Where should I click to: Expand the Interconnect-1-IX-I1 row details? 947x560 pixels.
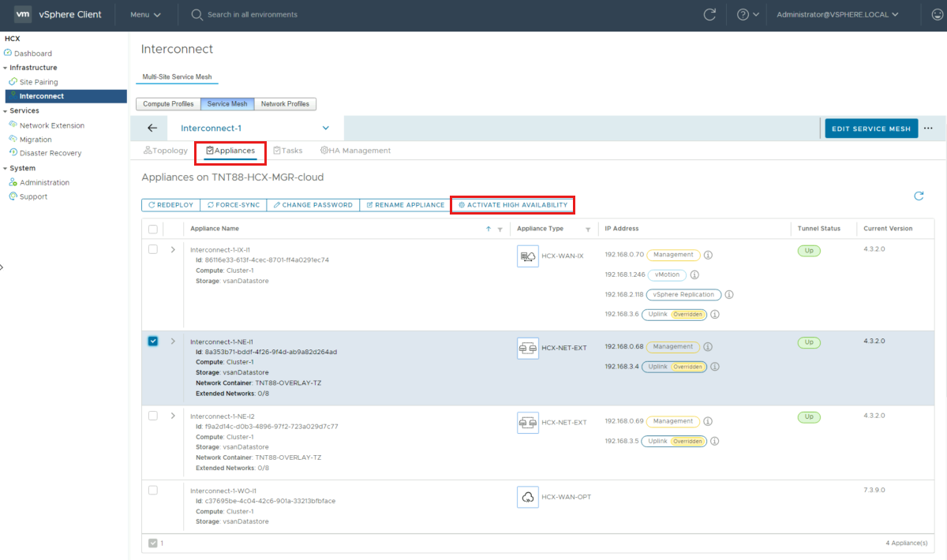[x=173, y=250]
